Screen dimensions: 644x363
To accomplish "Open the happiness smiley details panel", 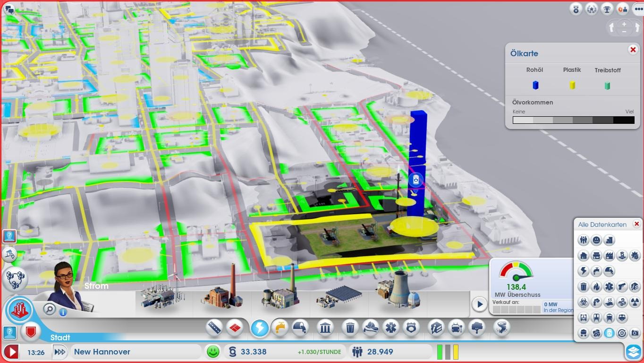I will click(x=213, y=352).
